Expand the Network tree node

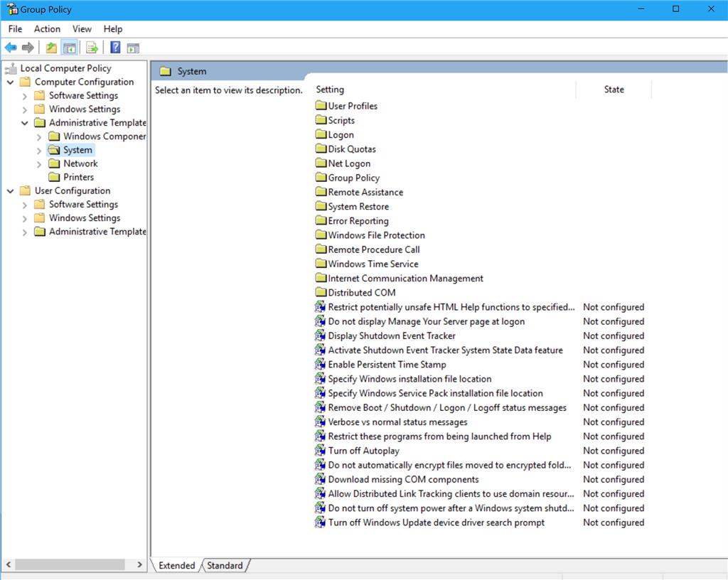[x=39, y=163]
